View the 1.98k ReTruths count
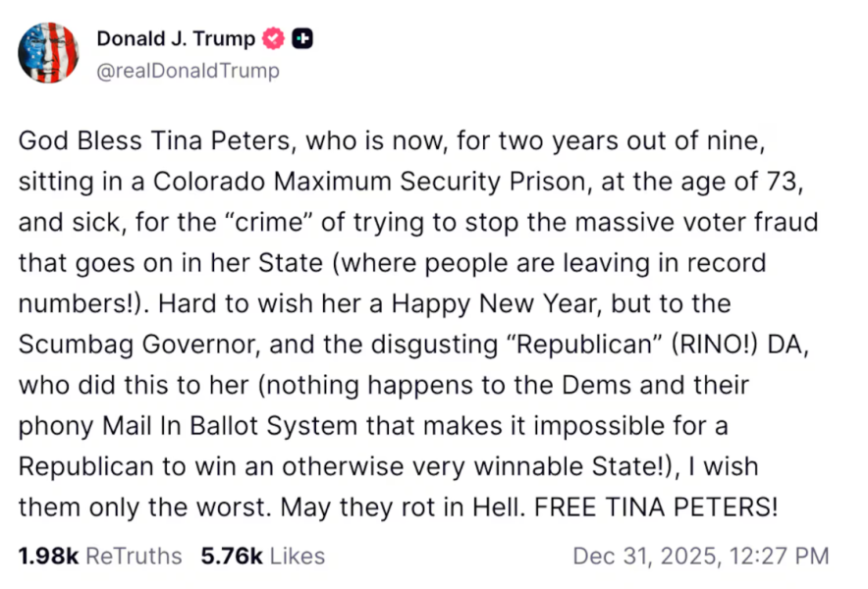Screen dimensions: 868x589 [48, 557]
